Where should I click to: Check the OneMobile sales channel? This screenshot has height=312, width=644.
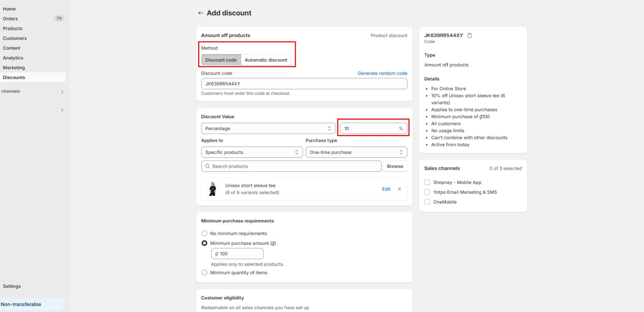point(427,202)
